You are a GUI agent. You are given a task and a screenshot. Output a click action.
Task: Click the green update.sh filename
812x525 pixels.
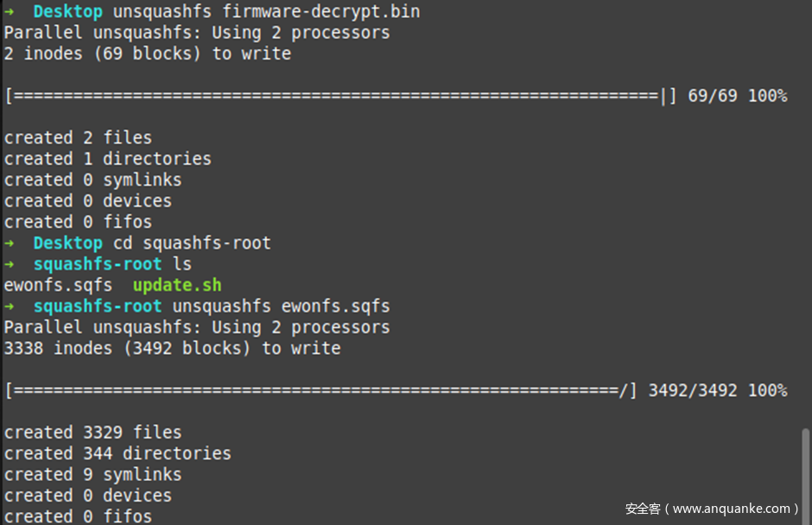pos(177,285)
